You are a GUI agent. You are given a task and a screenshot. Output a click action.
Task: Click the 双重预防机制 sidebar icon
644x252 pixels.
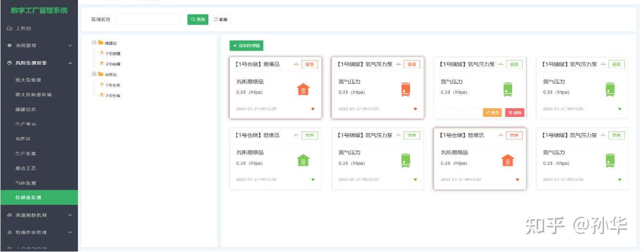coord(10,215)
